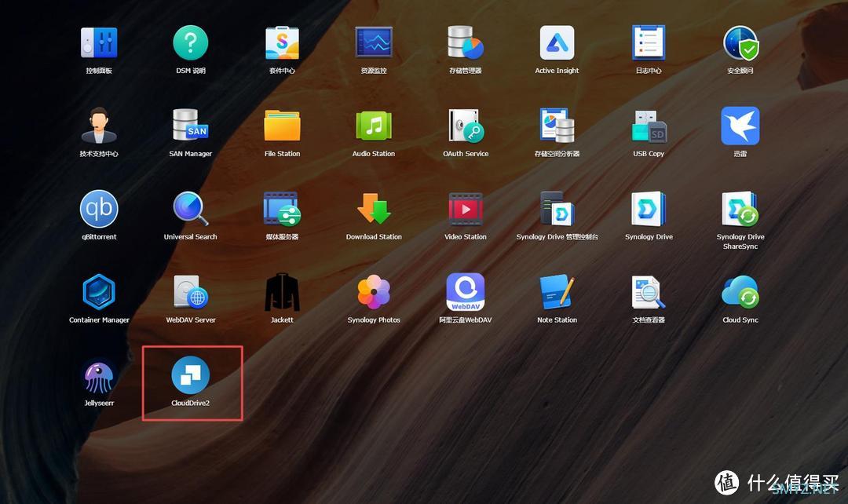Open Universal Search
Image resolution: width=848 pixels, height=504 pixels.
point(190,209)
